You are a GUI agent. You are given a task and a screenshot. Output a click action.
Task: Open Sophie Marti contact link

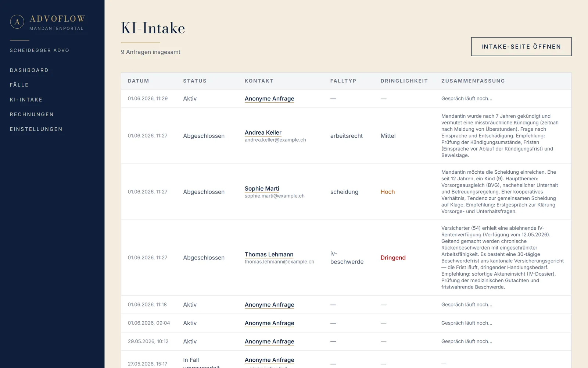pyautogui.click(x=262, y=188)
